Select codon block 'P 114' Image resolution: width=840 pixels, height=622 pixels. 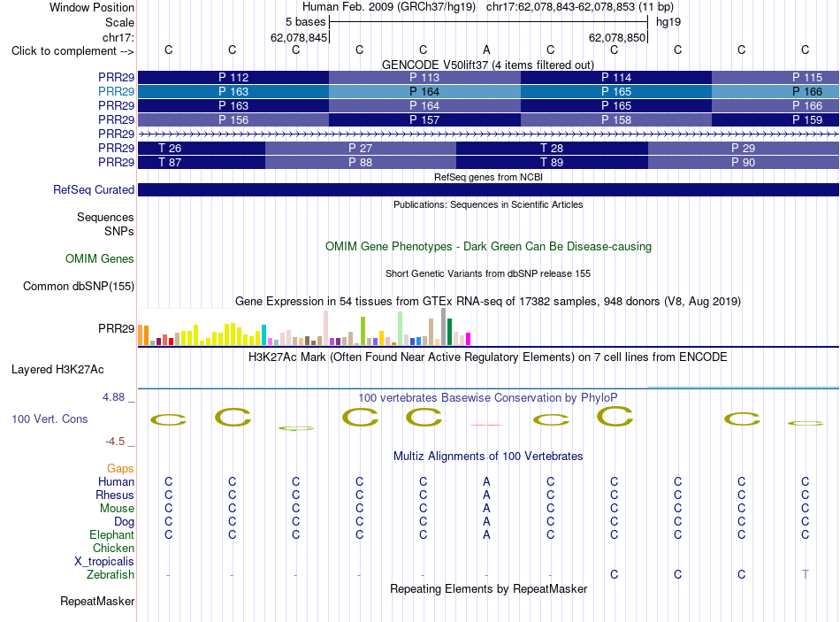pos(616,77)
